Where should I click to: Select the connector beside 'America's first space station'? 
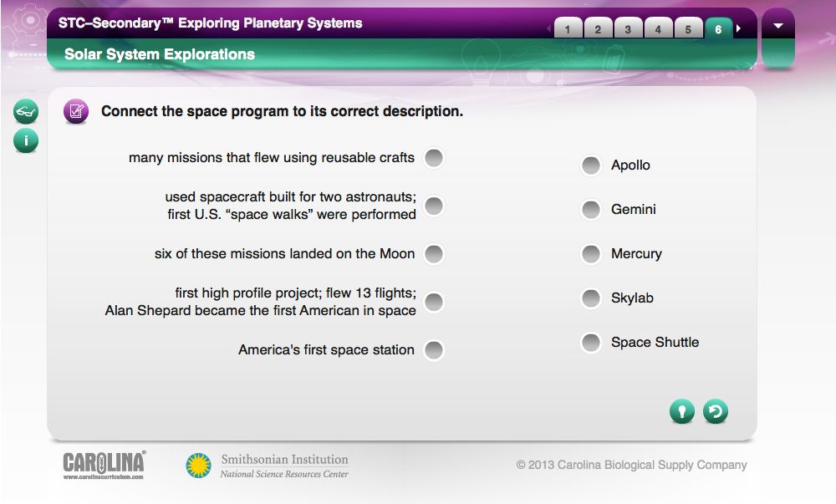pos(434,350)
